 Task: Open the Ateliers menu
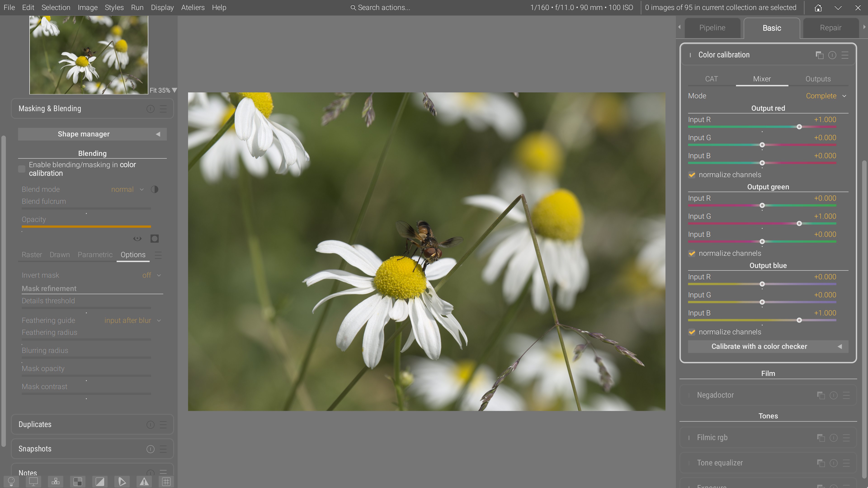[193, 7]
